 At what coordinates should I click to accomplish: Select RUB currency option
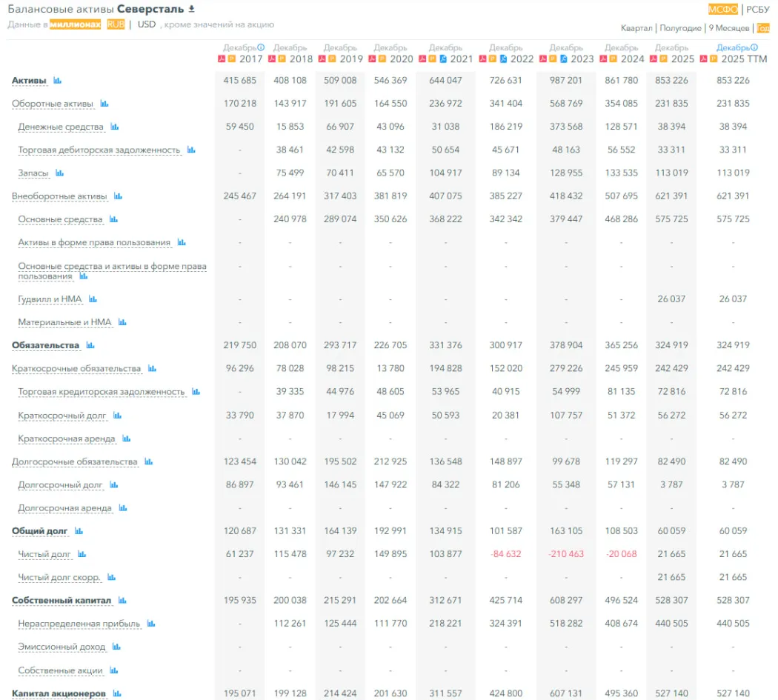pyautogui.click(x=116, y=24)
